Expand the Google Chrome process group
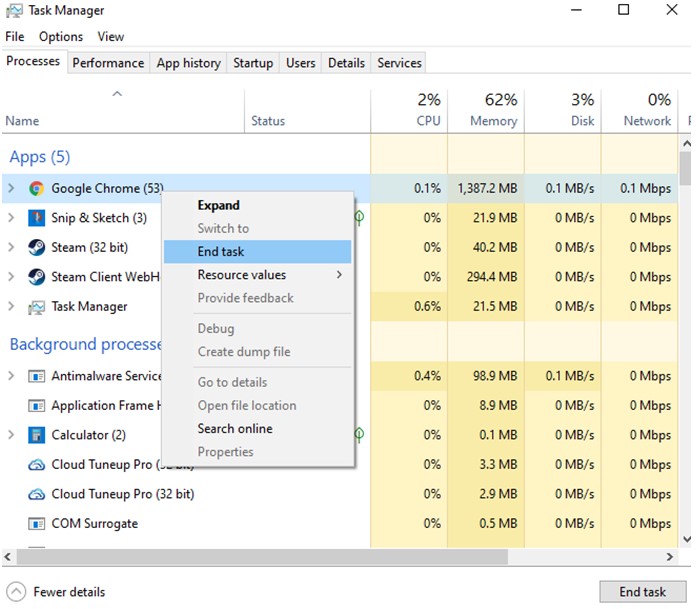 (x=11, y=188)
